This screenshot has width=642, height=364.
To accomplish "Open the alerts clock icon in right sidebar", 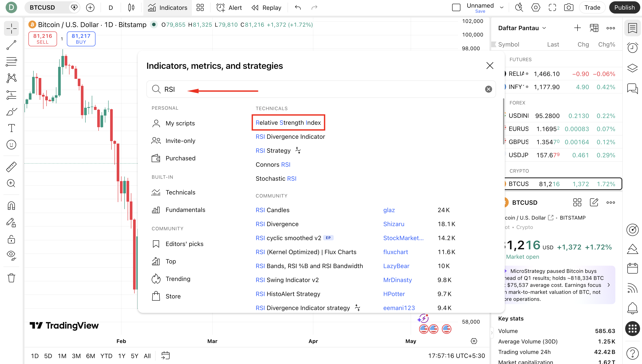I will click(x=633, y=47).
